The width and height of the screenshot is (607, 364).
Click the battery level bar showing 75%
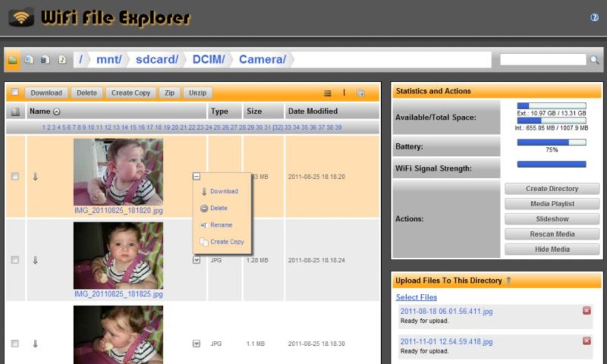(x=552, y=143)
